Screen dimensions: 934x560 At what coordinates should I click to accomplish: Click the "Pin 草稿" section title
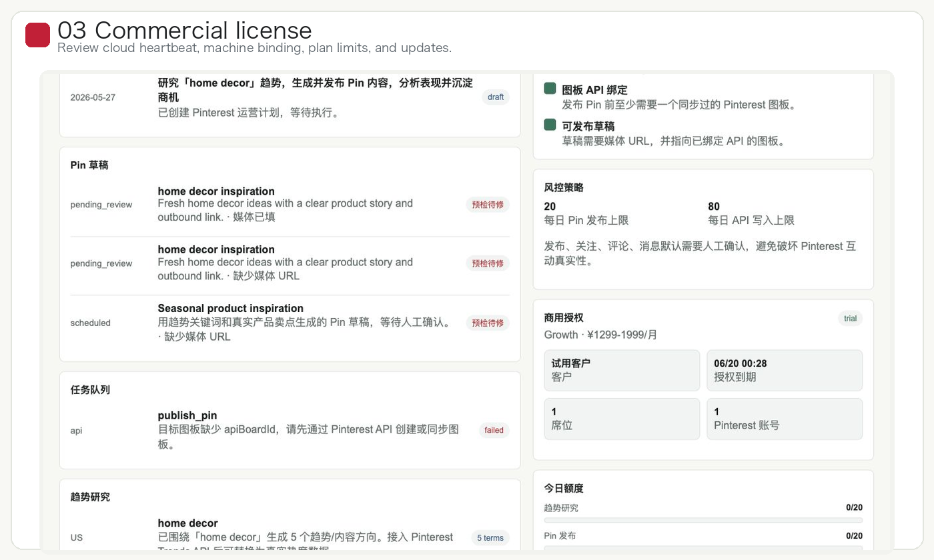pos(89,165)
